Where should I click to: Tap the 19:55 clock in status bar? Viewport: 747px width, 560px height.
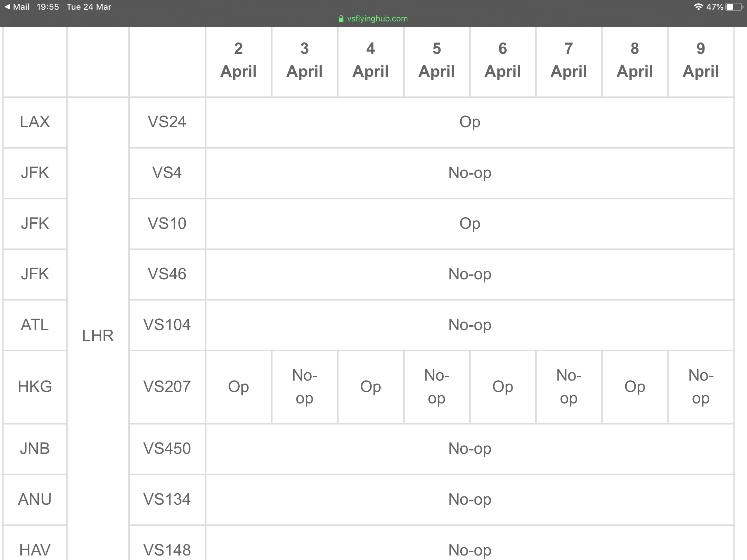(x=48, y=7)
